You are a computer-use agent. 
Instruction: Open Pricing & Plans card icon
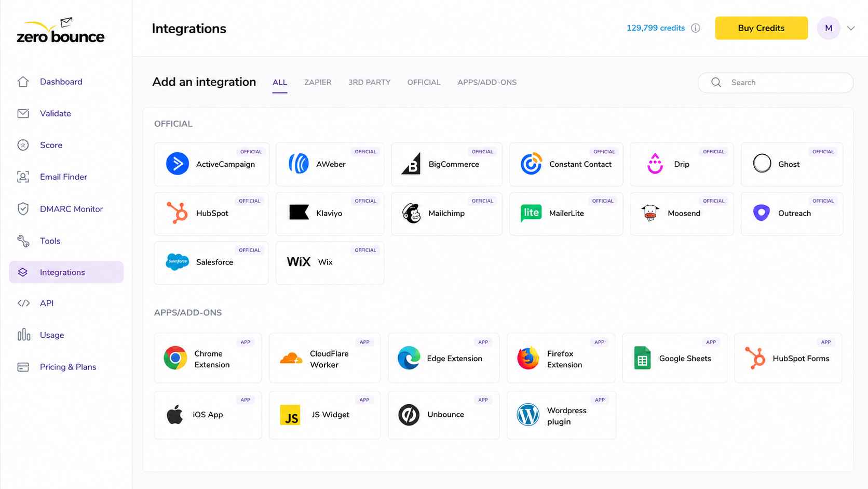coord(23,367)
